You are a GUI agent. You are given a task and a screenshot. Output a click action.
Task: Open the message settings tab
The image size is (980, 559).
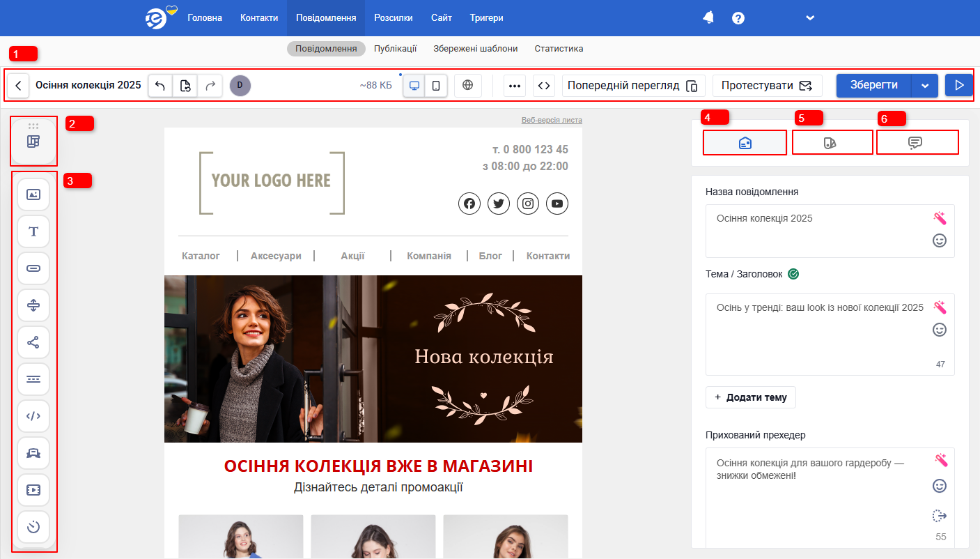pos(745,143)
